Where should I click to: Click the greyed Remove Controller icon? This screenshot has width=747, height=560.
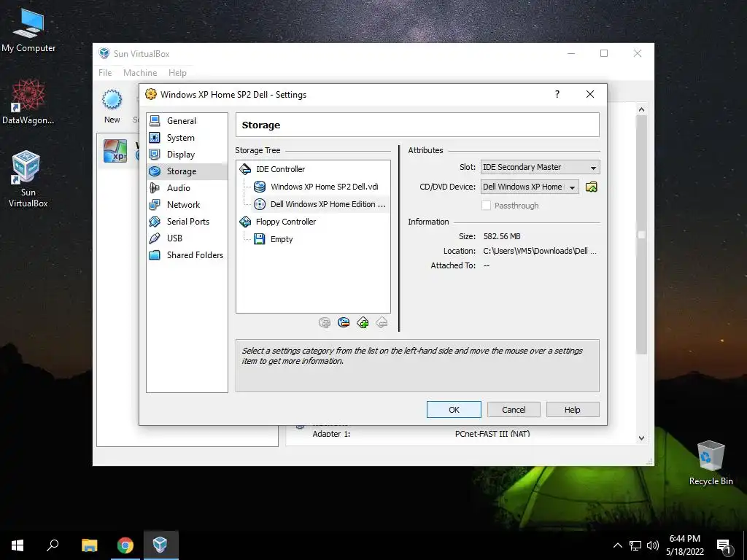(382, 323)
